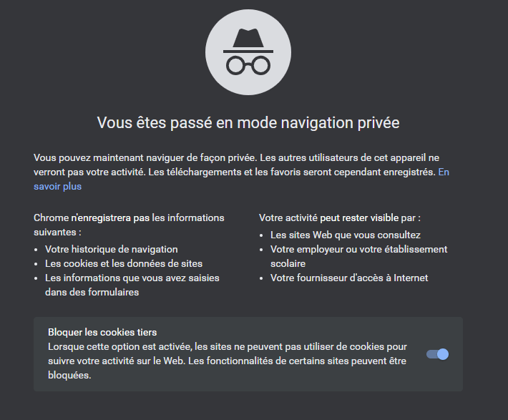Screen dimensions: 508x420
Task: Click sentence "Vous pouvez maintenant naviguer de façon privée"
Action: click(143, 157)
